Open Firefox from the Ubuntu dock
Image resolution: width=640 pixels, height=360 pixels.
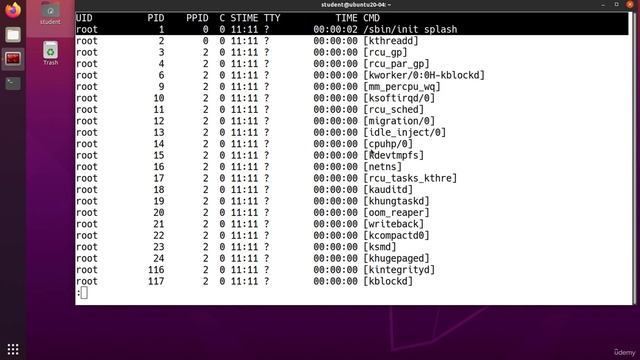click(13, 10)
